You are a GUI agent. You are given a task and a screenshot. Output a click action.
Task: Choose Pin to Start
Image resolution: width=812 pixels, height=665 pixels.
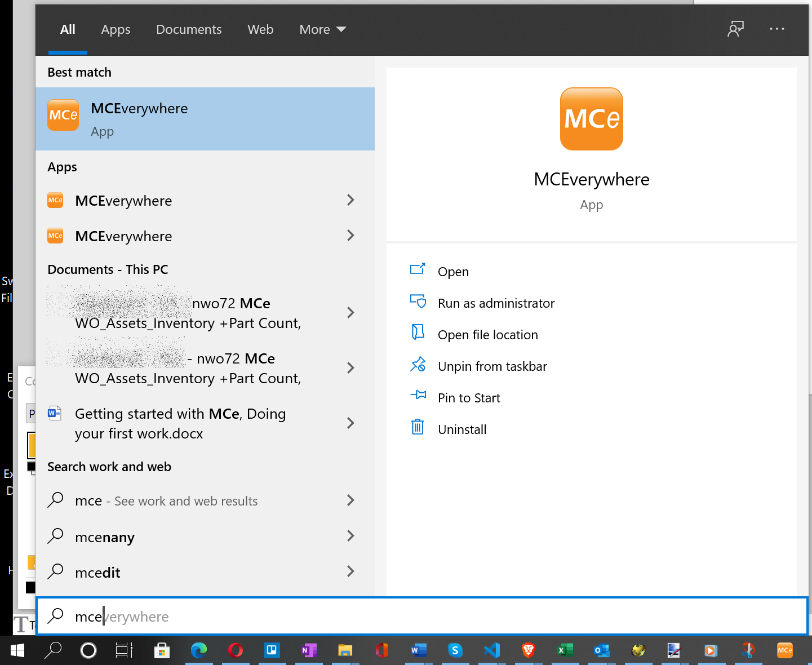coord(469,398)
